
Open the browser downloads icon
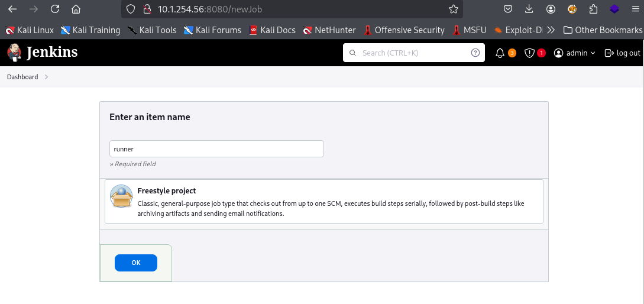529,9
